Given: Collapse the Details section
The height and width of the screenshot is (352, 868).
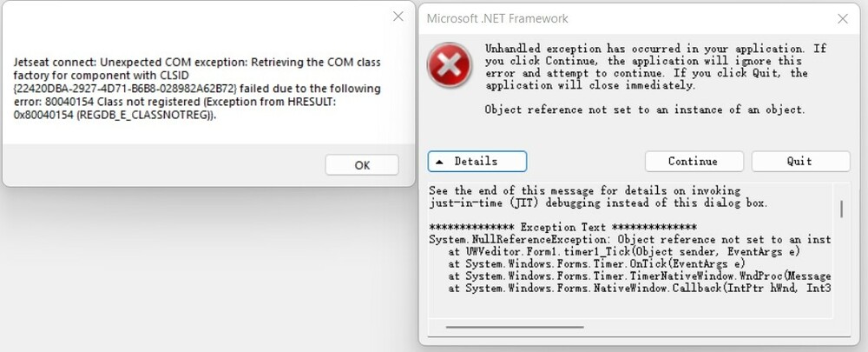Looking at the screenshot, I should point(477,162).
